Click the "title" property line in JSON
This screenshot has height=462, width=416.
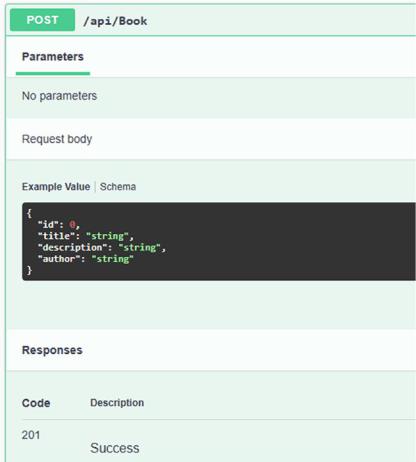85,236
